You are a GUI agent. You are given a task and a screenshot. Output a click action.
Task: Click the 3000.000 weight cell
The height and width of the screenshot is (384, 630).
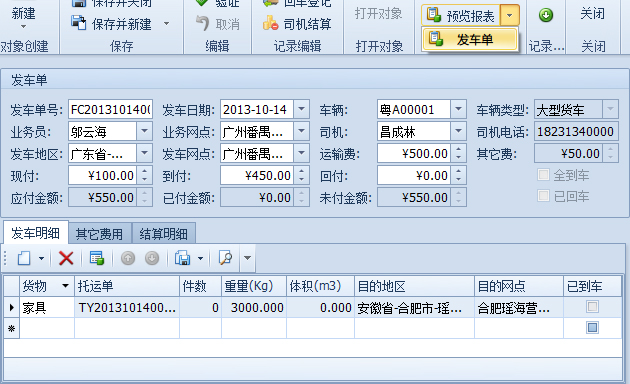[254, 308]
